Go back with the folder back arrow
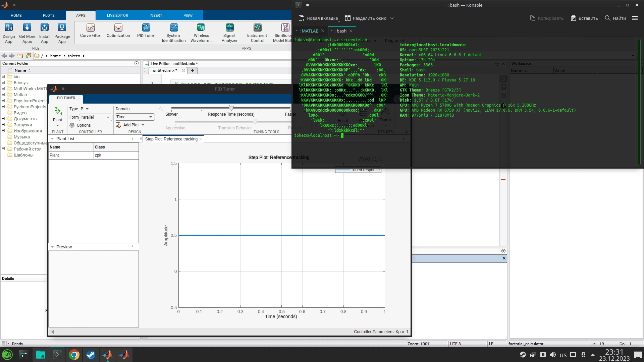 [4, 56]
